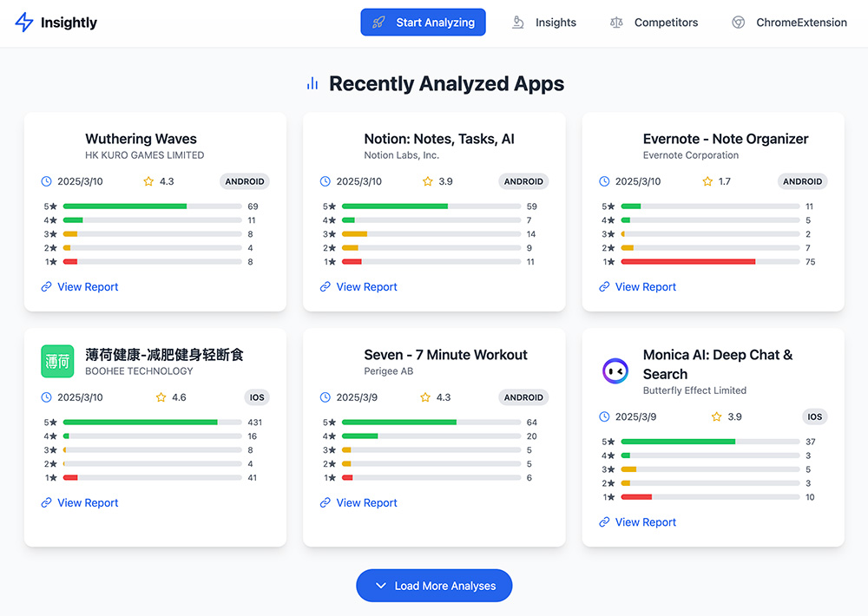Click the HK KURO GAMES LIMITED developer name
This screenshot has width=868, height=616.
(x=144, y=155)
